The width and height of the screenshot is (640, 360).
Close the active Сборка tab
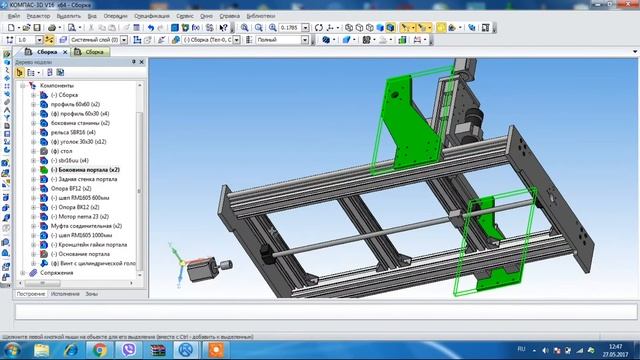click(x=65, y=52)
